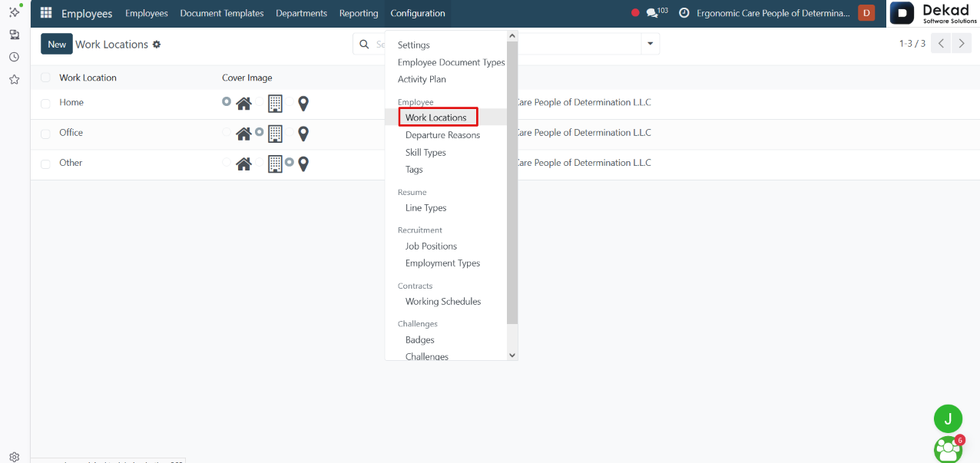The width and height of the screenshot is (980, 463).
Task: Open the user menu avatar labeled D
Action: [x=866, y=13]
